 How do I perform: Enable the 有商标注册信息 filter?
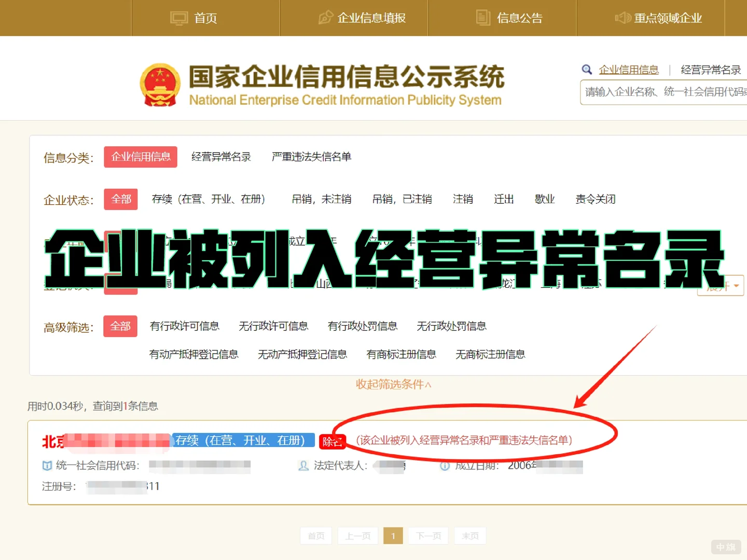point(401,354)
